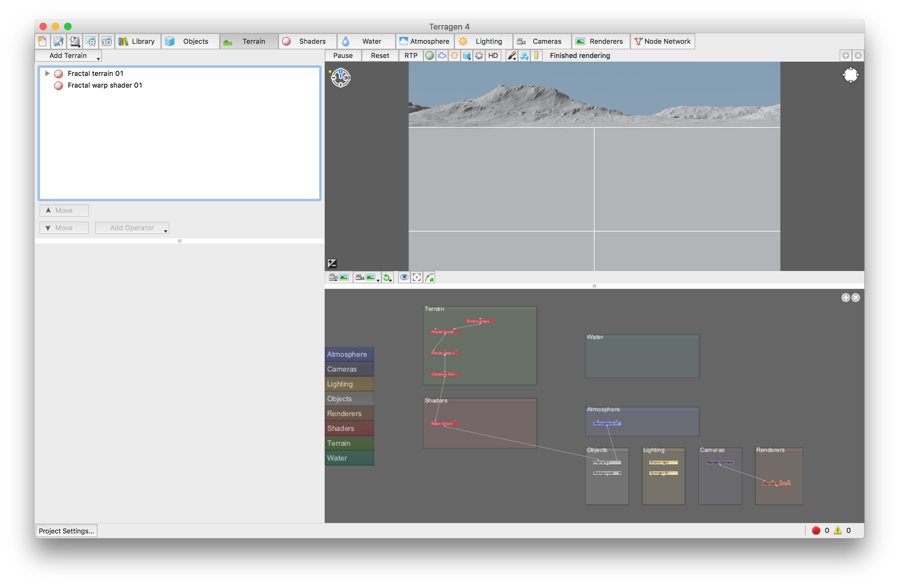Click the Base colours node in Shaders
This screenshot has height=588, width=899.
click(x=445, y=423)
